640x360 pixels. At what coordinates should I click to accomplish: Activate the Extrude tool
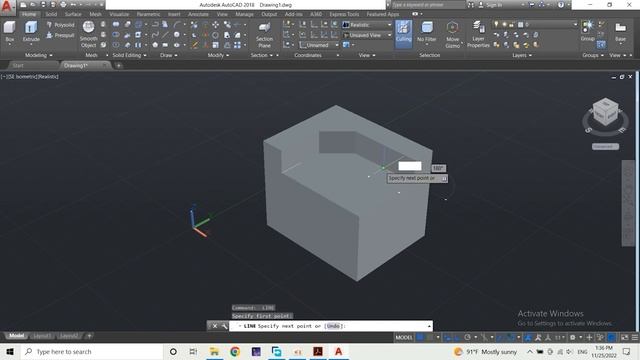pos(31,32)
